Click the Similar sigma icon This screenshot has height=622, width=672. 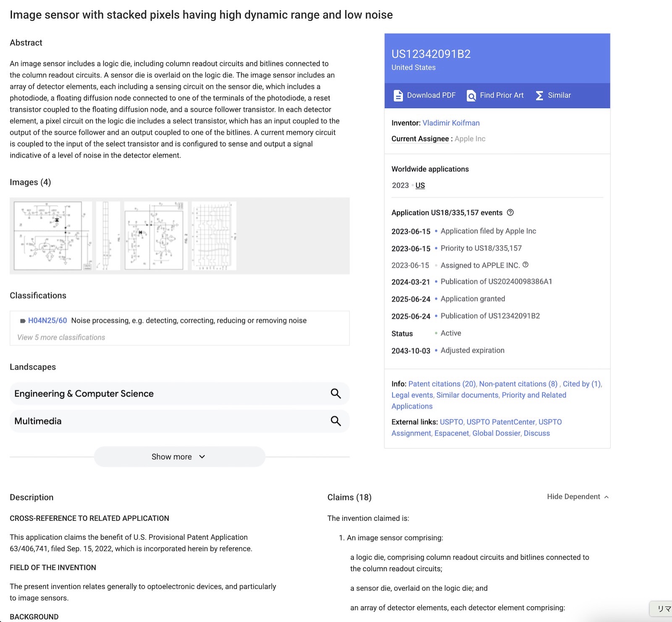point(539,96)
